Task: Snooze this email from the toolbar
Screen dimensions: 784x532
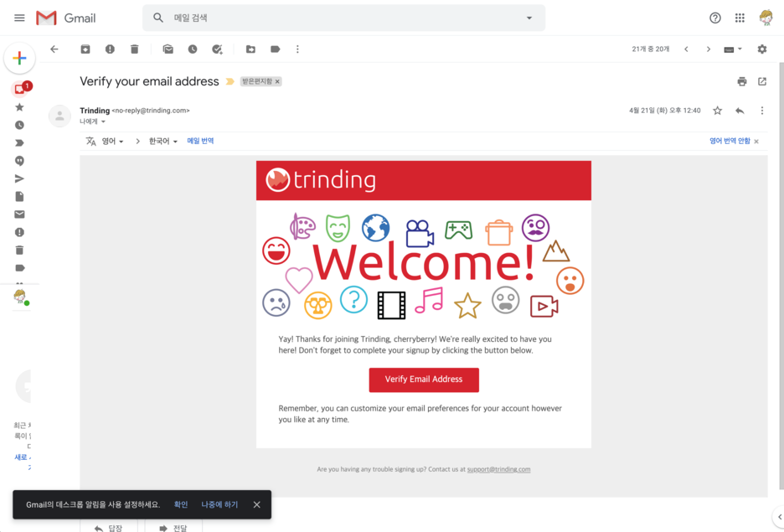Action: click(x=193, y=49)
